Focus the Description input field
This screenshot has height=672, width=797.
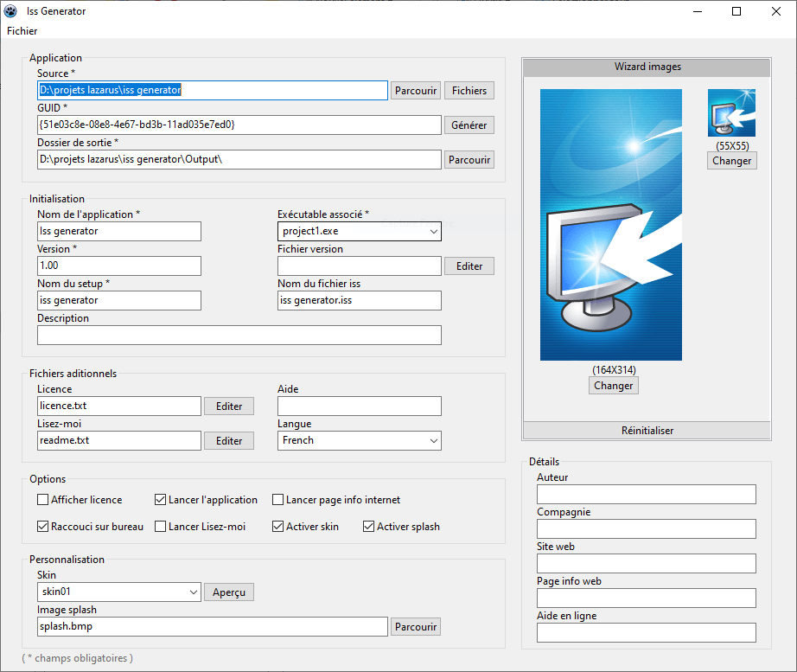[x=239, y=336]
